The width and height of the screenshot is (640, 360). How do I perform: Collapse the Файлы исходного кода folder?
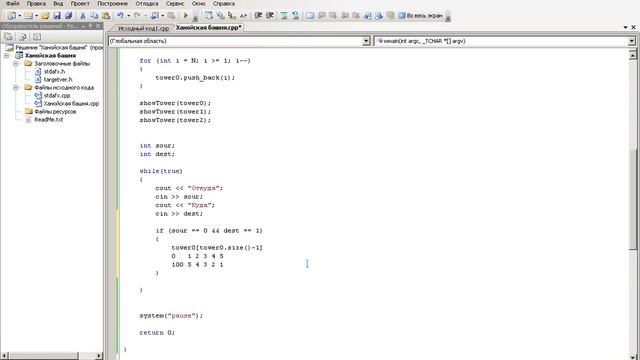point(16,87)
